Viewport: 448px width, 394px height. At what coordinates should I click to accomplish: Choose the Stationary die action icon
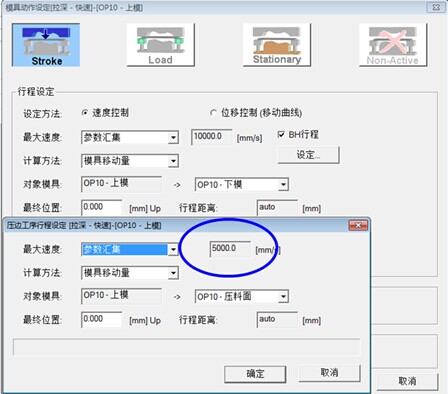pos(277,45)
